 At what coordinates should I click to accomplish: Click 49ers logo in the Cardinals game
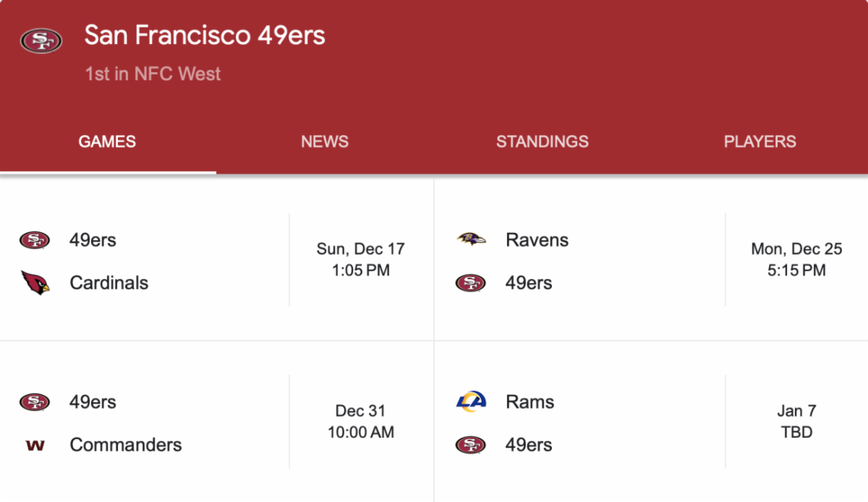click(35, 240)
